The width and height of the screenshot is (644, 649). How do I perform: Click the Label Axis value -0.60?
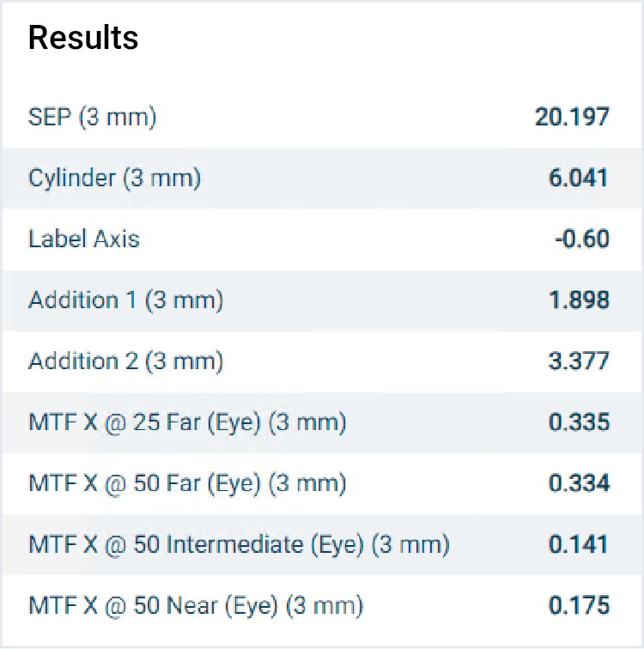(x=581, y=240)
